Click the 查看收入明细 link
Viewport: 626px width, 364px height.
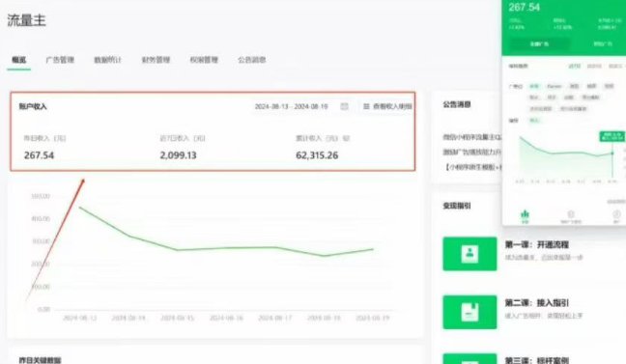click(x=392, y=106)
